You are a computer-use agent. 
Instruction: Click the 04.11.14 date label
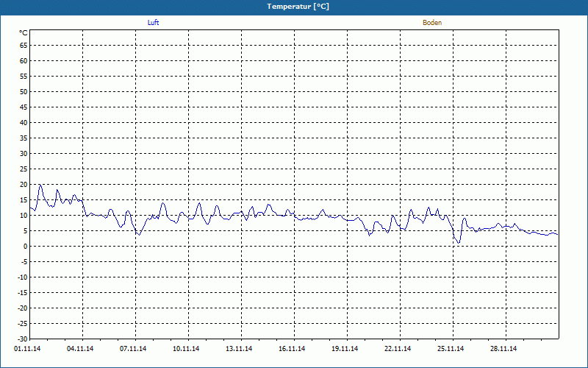coord(80,349)
